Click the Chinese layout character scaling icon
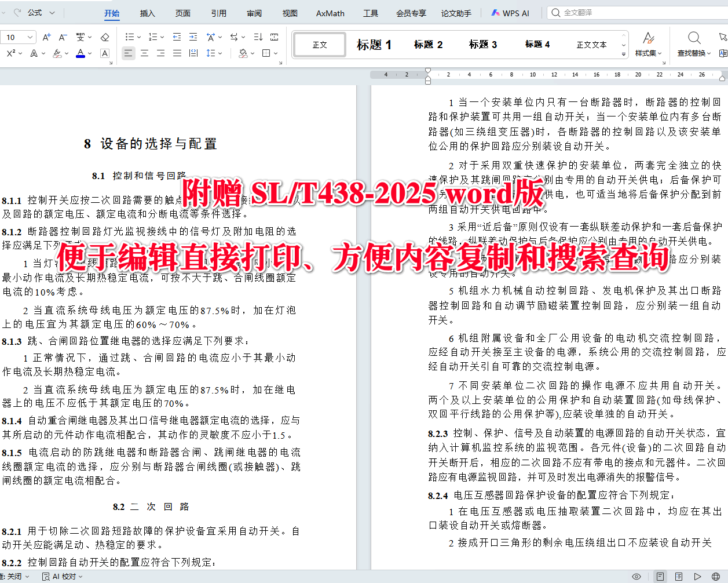This screenshot has width=728, height=583. [x=211, y=37]
